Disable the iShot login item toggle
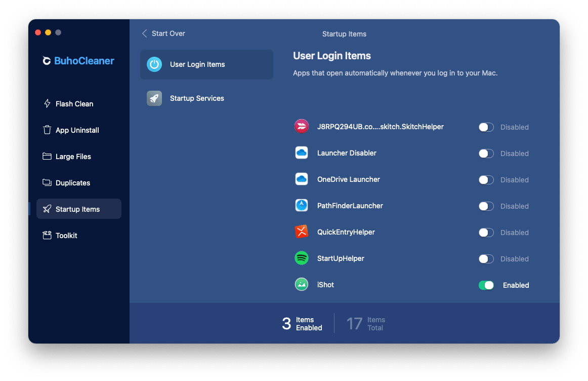The image size is (588, 381). (x=486, y=285)
